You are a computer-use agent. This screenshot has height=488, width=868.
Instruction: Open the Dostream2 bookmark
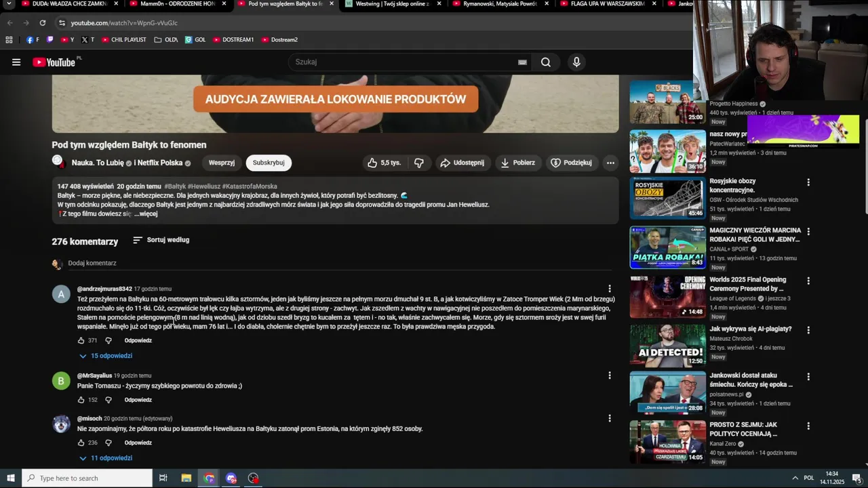click(279, 40)
